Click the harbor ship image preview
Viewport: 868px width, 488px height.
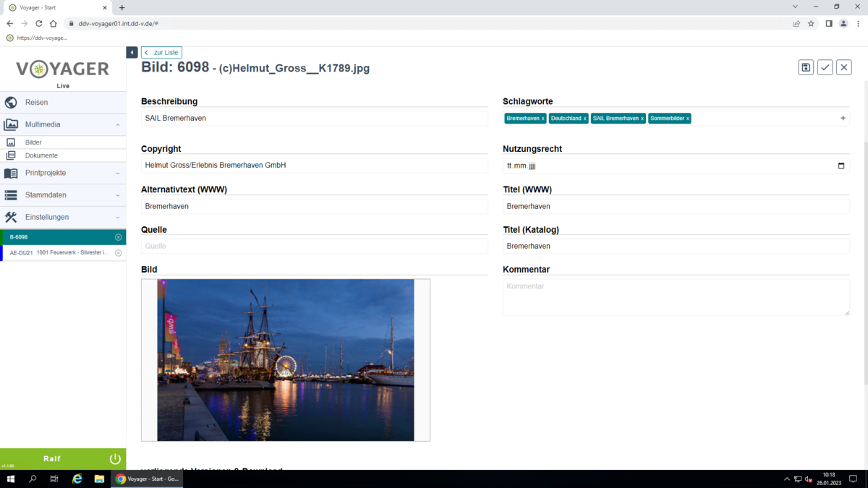(x=286, y=360)
